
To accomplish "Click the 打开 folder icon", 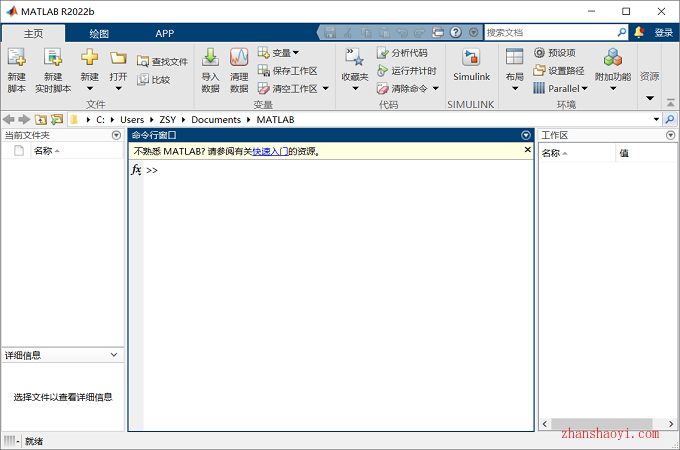I will 118,58.
